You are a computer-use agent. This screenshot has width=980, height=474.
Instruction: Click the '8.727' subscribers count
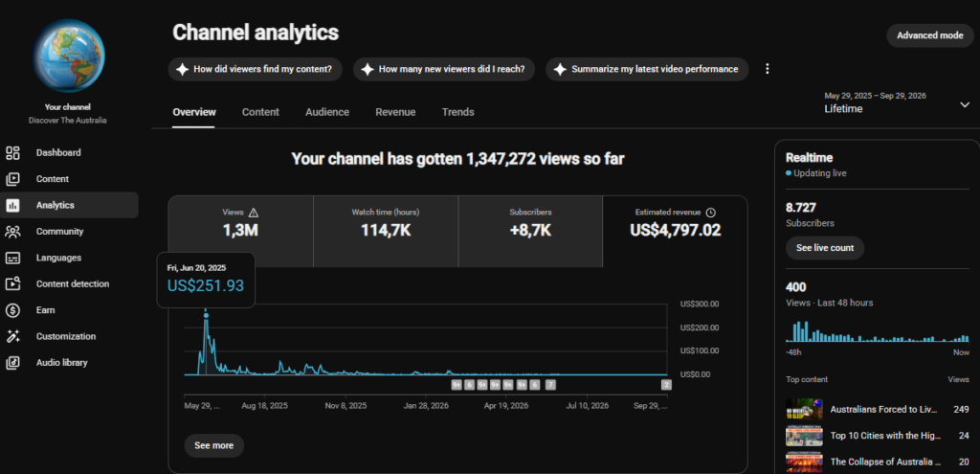click(801, 208)
